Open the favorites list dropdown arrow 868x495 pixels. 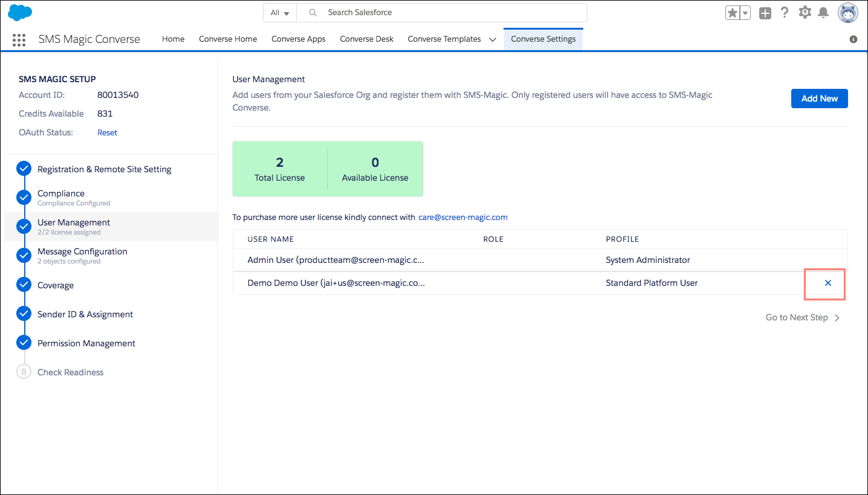pyautogui.click(x=745, y=13)
